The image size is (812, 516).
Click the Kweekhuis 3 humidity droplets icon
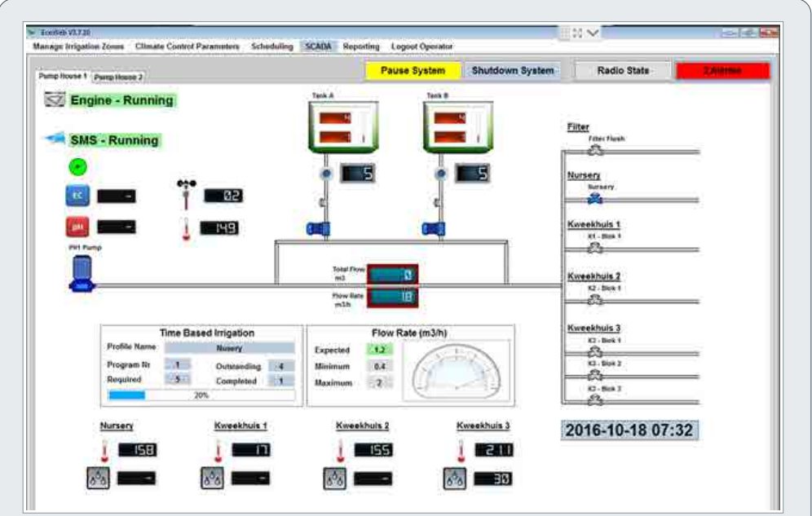coord(455,479)
